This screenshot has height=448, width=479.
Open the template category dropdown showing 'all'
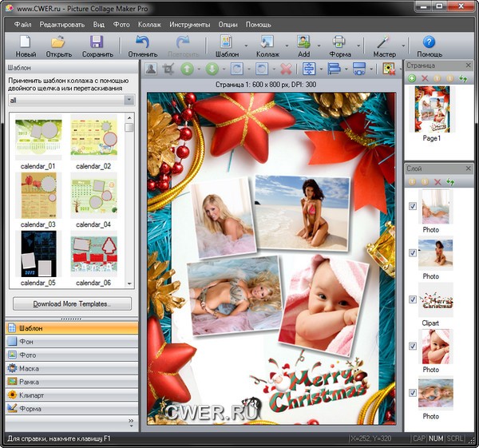[71, 101]
